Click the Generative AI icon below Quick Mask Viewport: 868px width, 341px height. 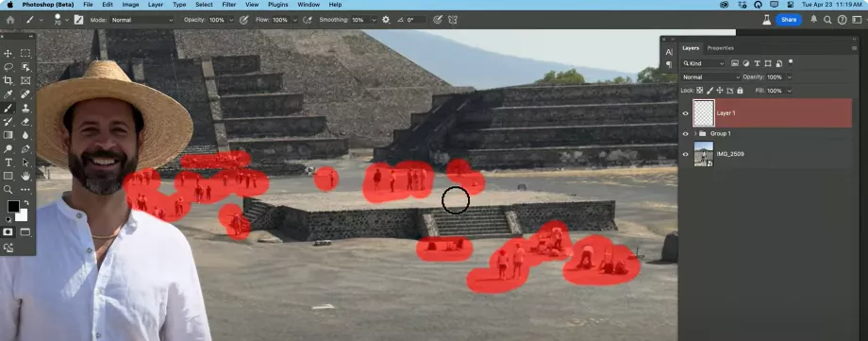click(8, 247)
